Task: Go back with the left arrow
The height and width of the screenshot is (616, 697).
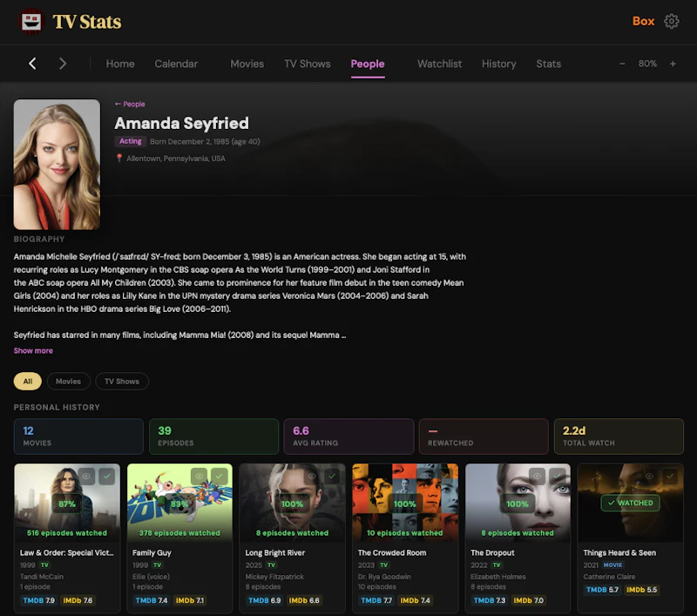Action: tap(32, 64)
